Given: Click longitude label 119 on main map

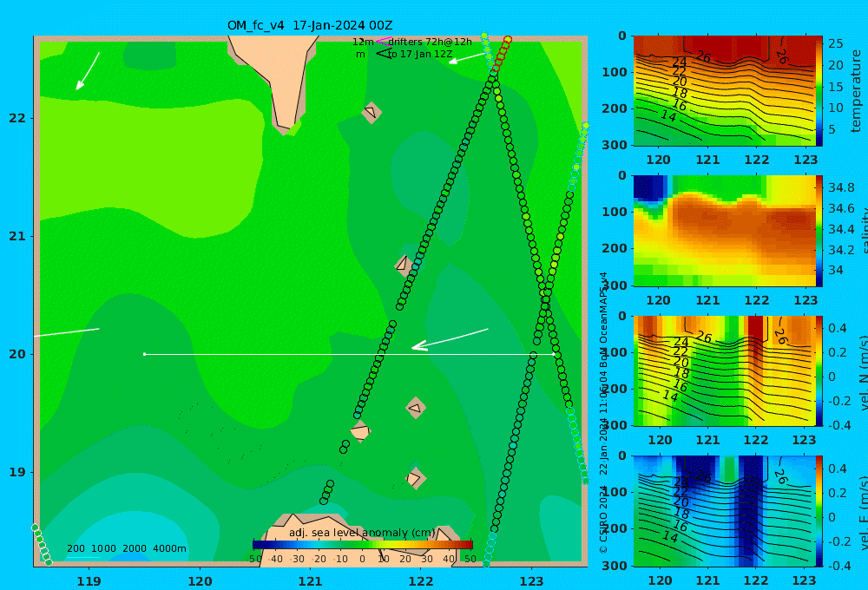Looking at the screenshot, I should [x=89, y=581].
